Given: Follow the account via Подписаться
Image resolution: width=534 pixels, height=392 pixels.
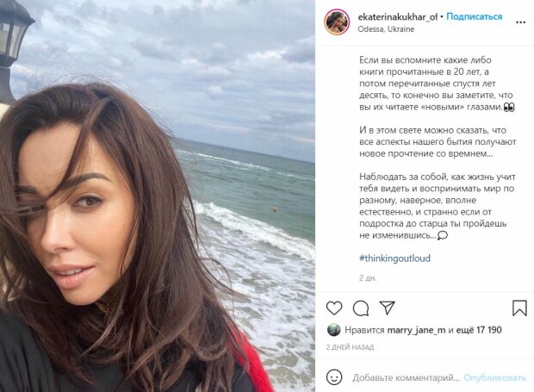Looking at the screenshot, I should [474, 16].
